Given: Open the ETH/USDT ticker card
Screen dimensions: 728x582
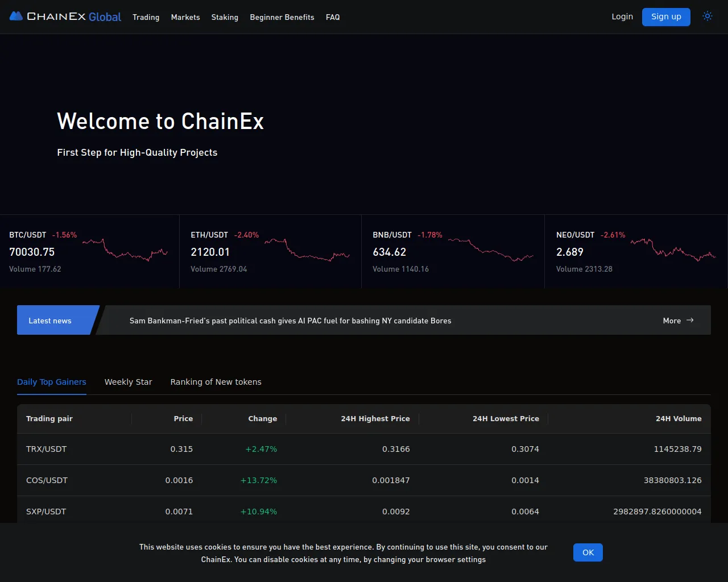Looking at the screenshot, I should coord(270,251).
